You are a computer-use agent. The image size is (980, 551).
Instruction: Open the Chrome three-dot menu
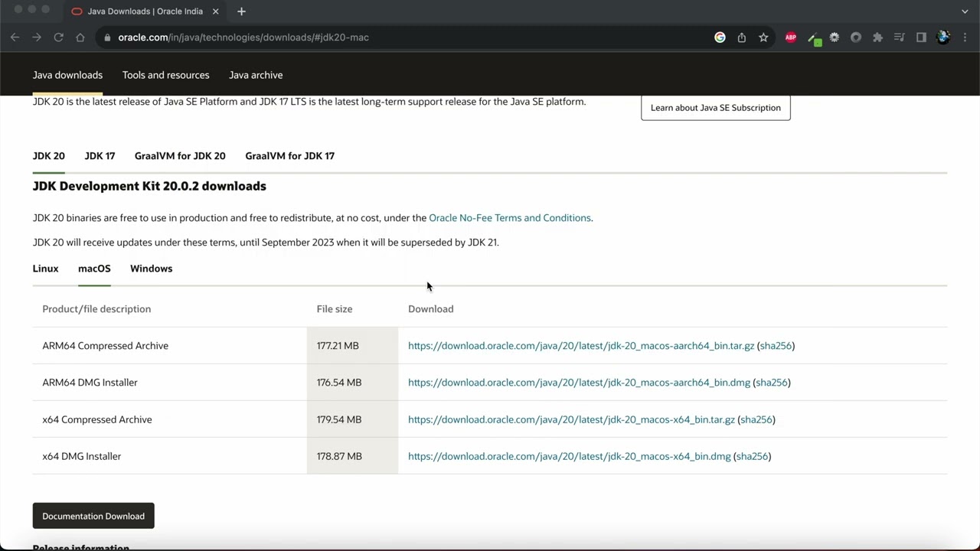click(965, 37)
